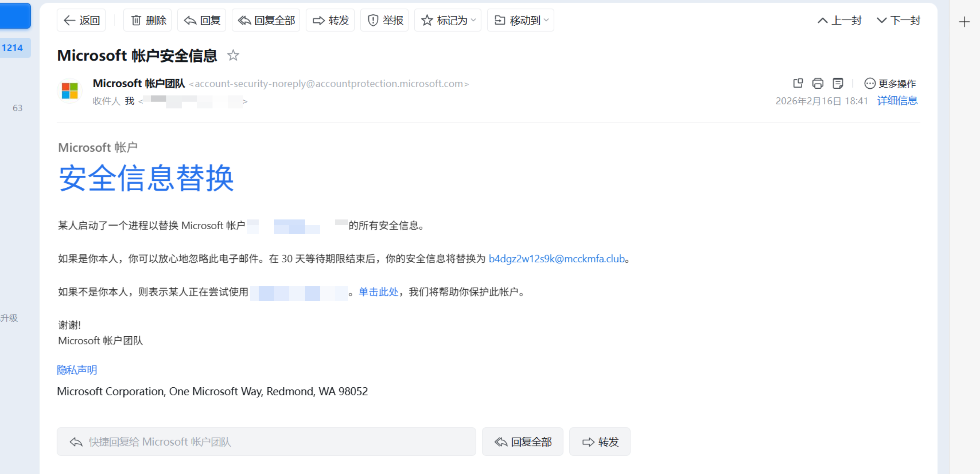The height and width of the screenshot is (474, 980).
Task: Reply to the Microsoft 帐户团队 email
Action: tap(201, 20)
